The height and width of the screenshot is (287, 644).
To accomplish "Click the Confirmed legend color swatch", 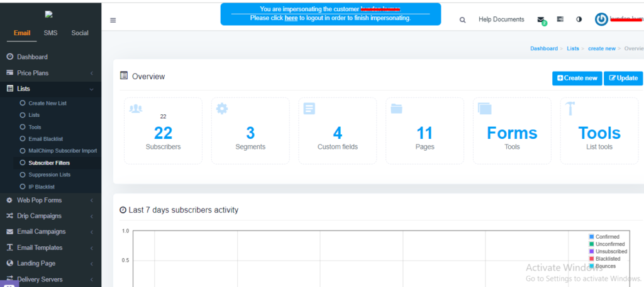I will (x=592, y=237).
